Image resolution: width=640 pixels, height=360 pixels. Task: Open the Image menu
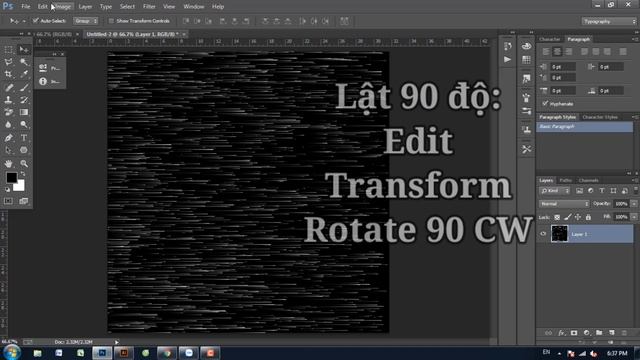(62, 7)
